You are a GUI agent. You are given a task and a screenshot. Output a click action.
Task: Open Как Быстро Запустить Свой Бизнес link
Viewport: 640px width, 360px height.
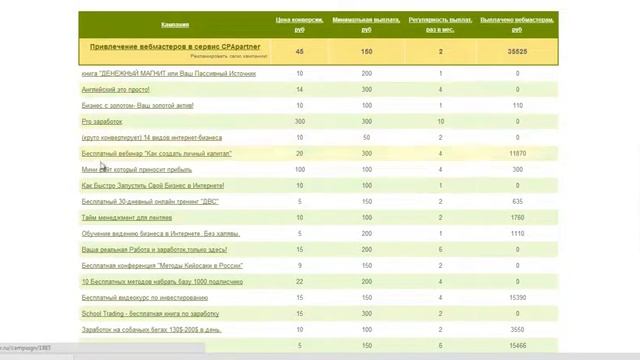tap(153, 186)
